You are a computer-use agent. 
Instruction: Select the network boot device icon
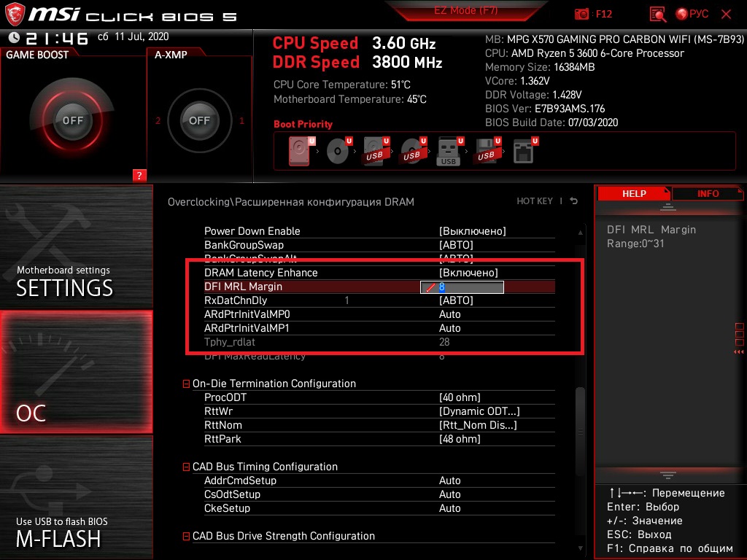coord(525,152)
